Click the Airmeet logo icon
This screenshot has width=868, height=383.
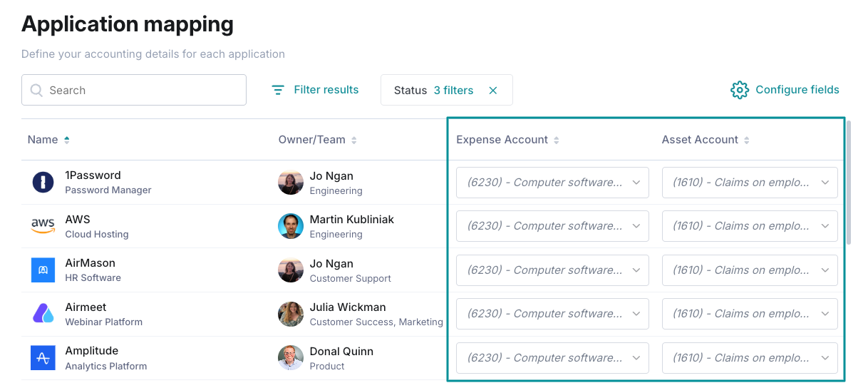tap(43, 314)
